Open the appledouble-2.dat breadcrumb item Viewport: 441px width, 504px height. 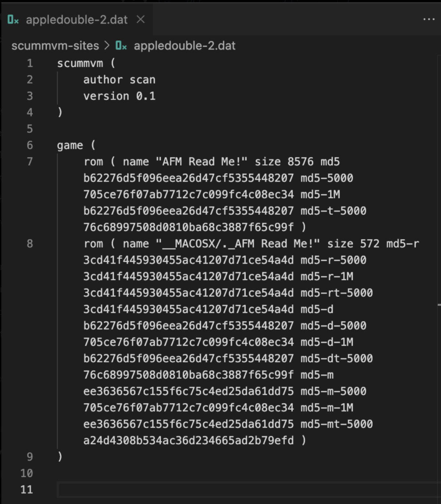[184, 46]
